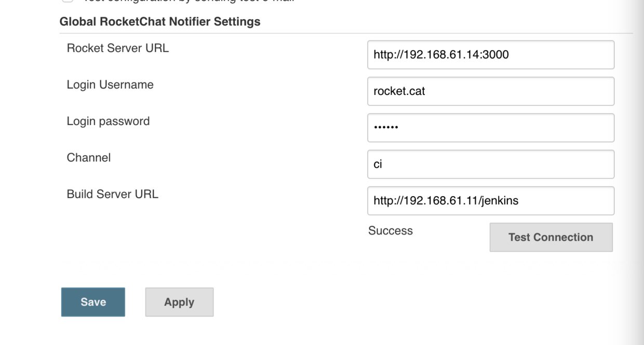Click the test e-mail checkbox label text
Screen dimensions: 644x345
187,2
